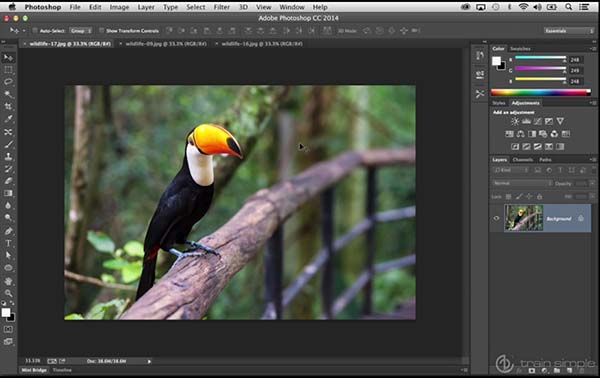Select the History Brush tool
This screenshot has height=378, width=600.
pyautogui.click(x=8, y=169)
